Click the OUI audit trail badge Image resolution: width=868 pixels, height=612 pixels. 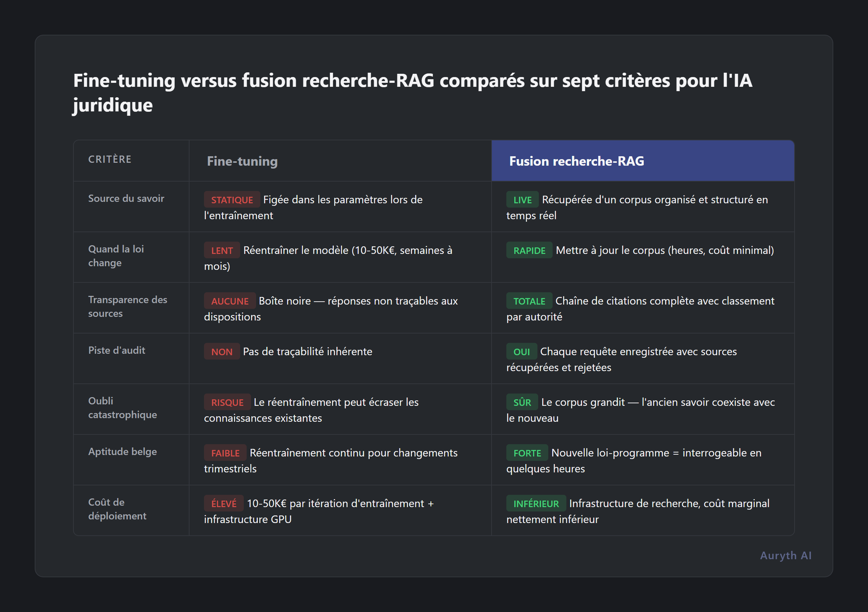coord(521,351)
